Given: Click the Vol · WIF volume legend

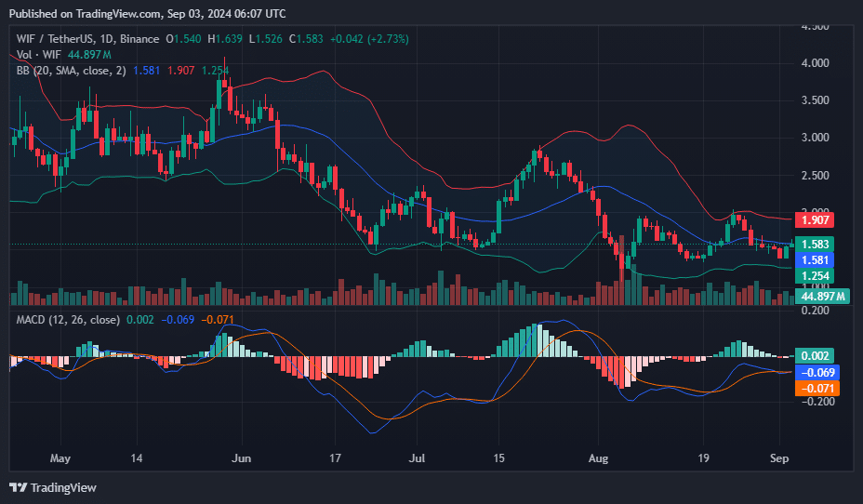Looking at the screenshot, I should pos(38,55).
